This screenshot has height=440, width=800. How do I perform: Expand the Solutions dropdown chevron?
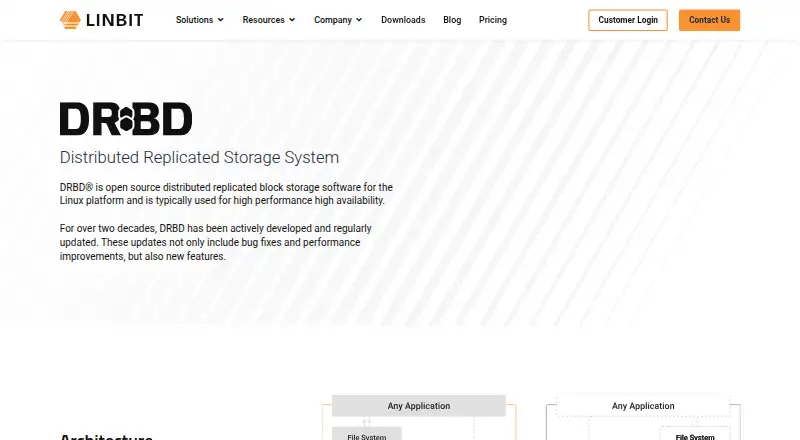click(x=220, y=20)
